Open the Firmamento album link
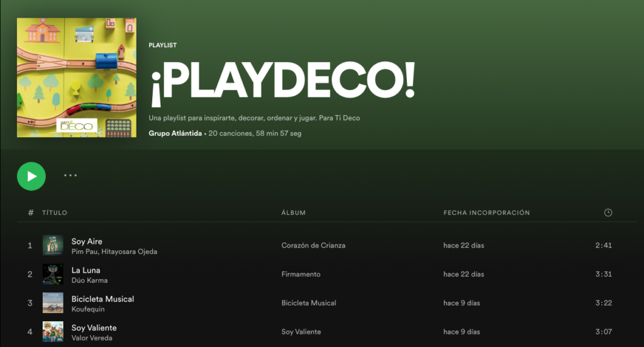Screen dimensions: 644x347 (301, 274)
